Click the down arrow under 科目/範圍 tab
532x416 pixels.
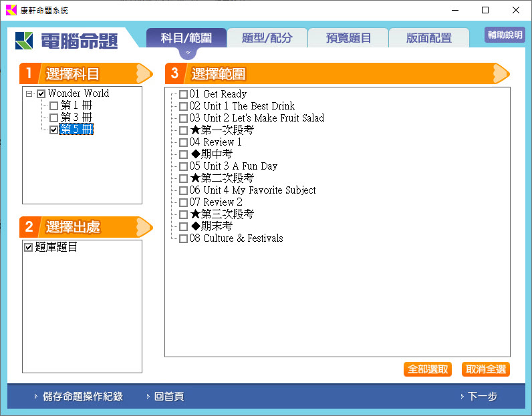click(x=188, y=52)
